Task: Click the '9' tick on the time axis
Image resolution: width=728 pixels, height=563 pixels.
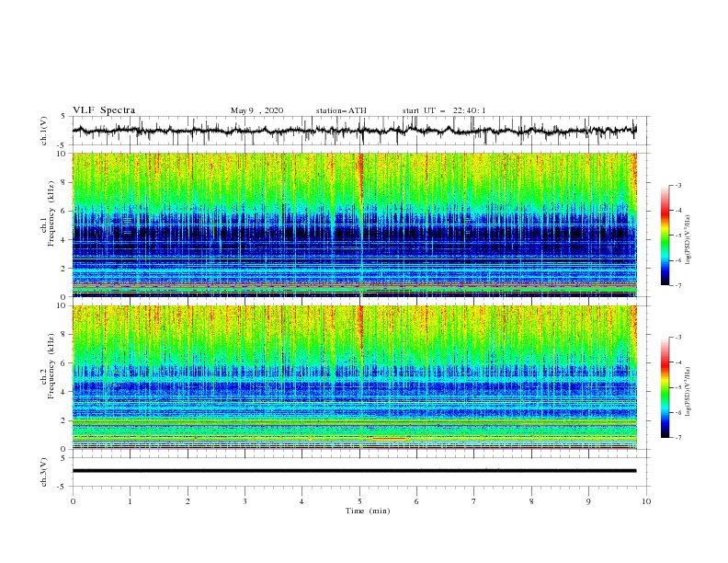Action: (x=588, y=501)
